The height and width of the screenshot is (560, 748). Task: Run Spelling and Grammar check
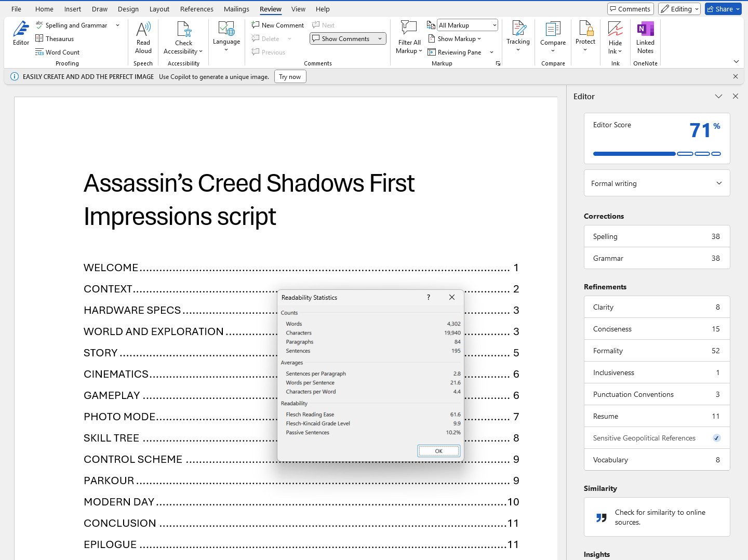point(72,25)
